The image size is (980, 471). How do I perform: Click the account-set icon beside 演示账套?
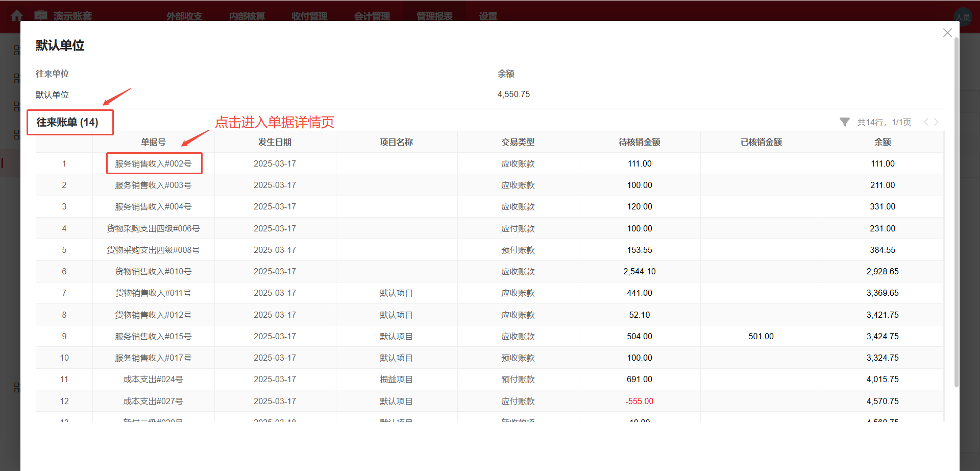pyautogui.click(x=41, y=16)
